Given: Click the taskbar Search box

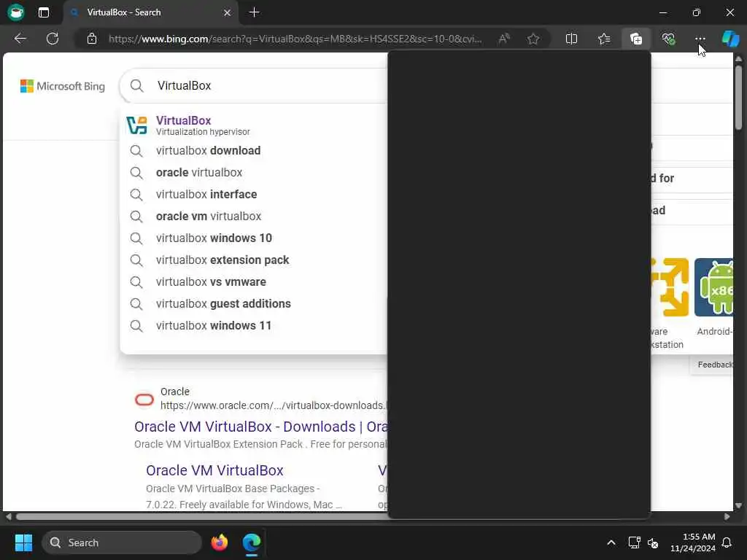Looking at the screenshot, I should coord(122,542).
